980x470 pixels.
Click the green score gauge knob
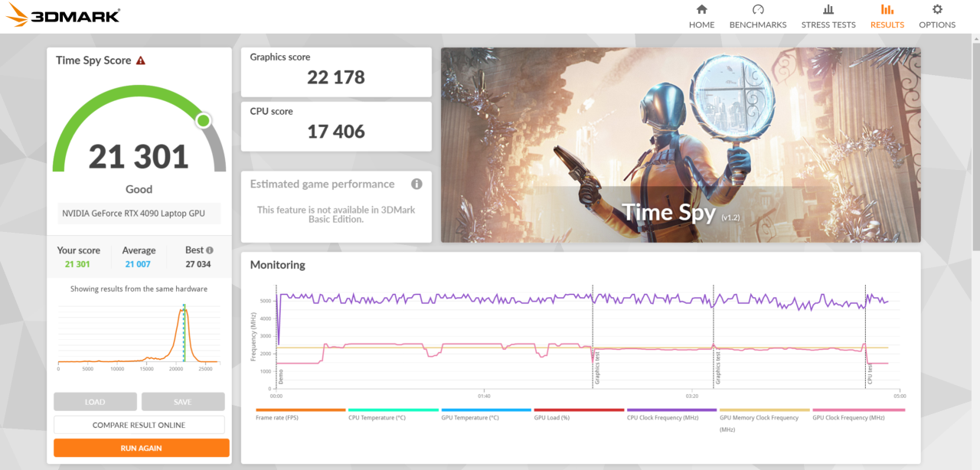click(203, 120)
